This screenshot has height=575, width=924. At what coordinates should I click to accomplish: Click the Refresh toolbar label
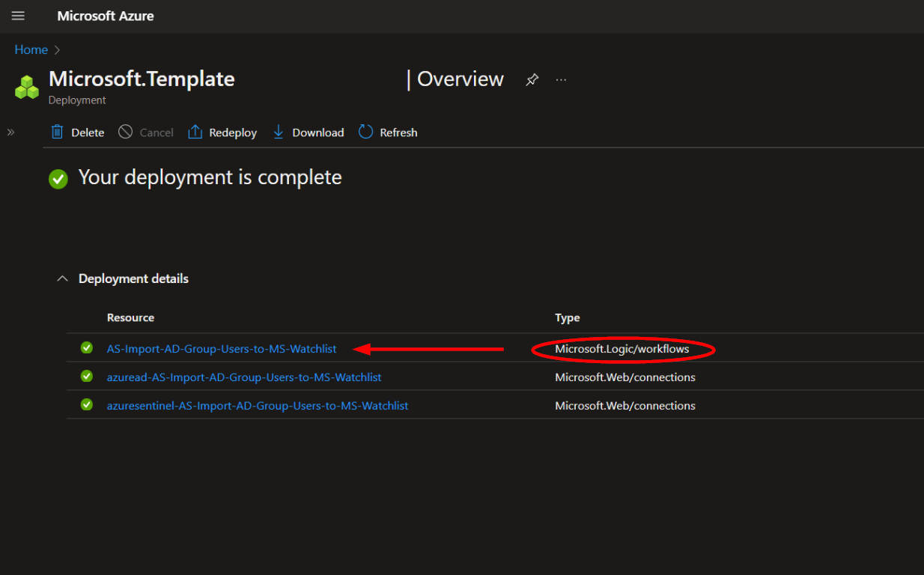pos(398,133)
